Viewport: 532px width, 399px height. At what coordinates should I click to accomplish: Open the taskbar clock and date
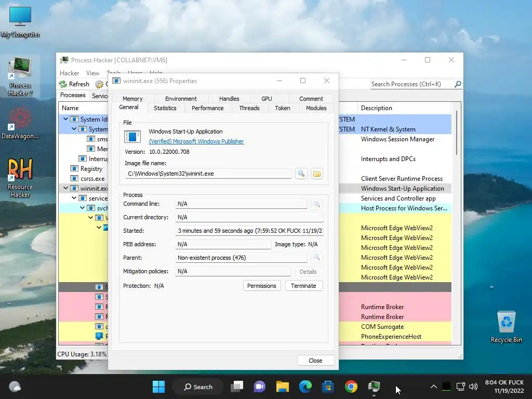click(x=504, y=387)
